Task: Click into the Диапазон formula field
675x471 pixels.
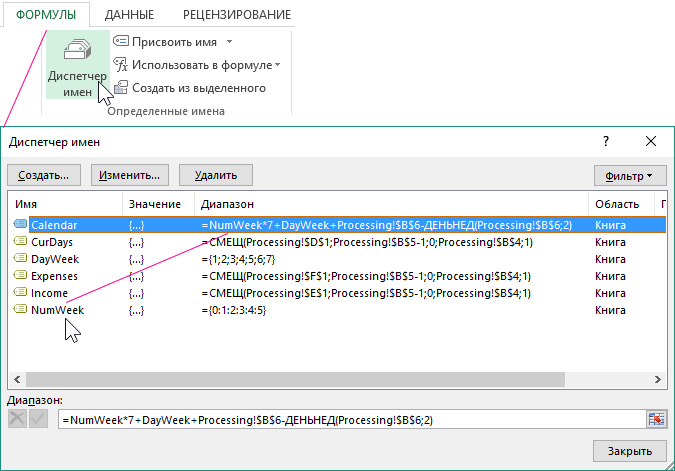Action: (x=350, y=419)
